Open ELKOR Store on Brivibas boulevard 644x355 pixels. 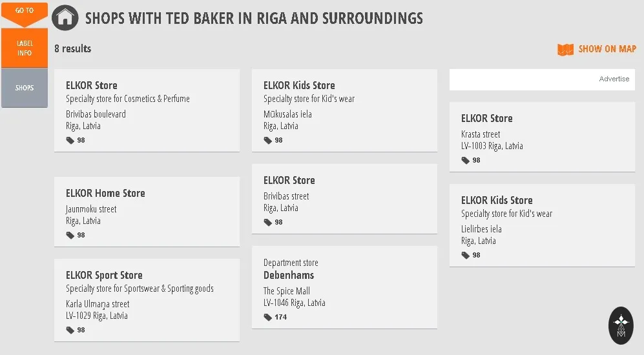[x=147, y=110]
